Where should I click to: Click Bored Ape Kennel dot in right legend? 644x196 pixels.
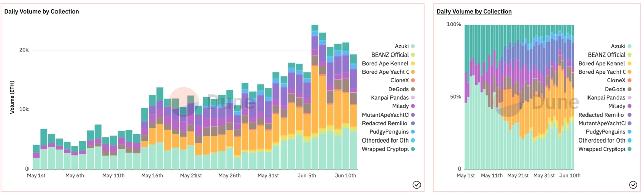coord(630,64)
